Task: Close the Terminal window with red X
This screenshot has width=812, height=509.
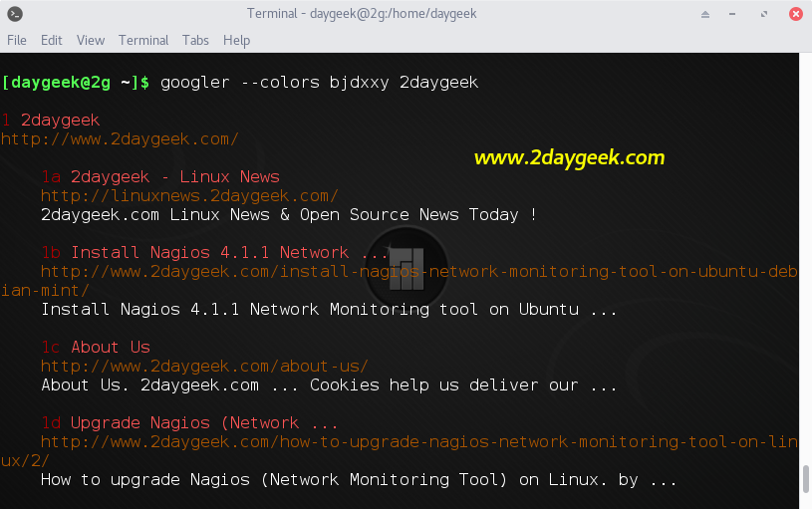Action: pyautogui.click(x=796, y=14)
